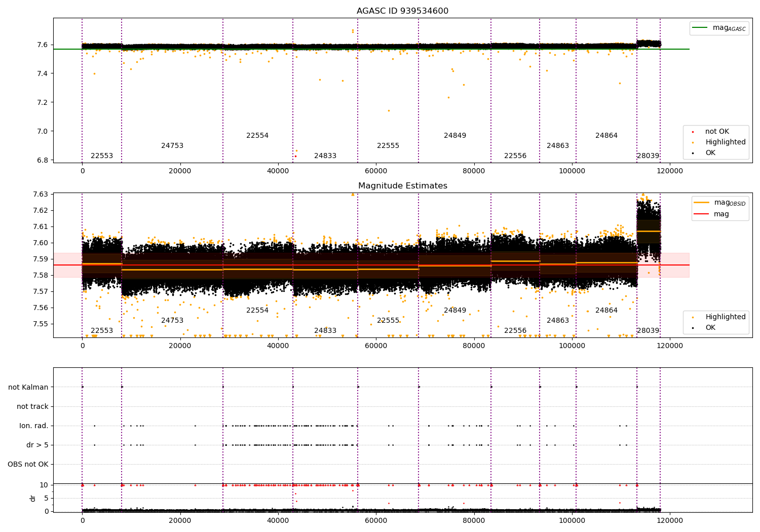Click the 120000 tick under the dr plot
Viewport: 760px width, 532px height.
click(670, 520)
